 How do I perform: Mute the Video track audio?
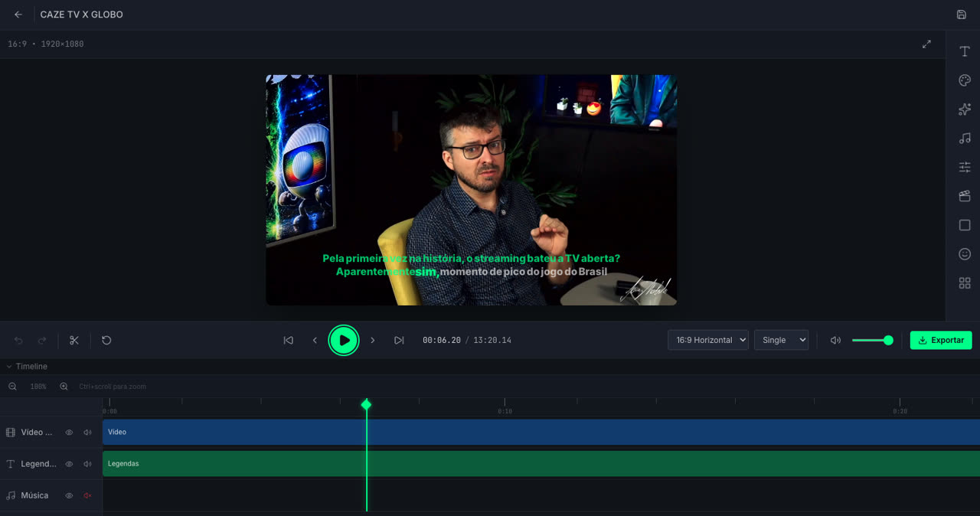point(87,433)
